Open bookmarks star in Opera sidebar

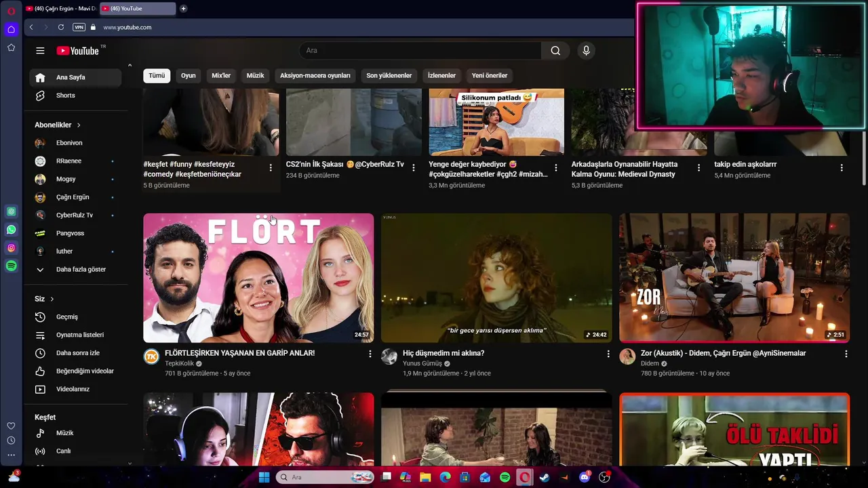tap(11, 47)
